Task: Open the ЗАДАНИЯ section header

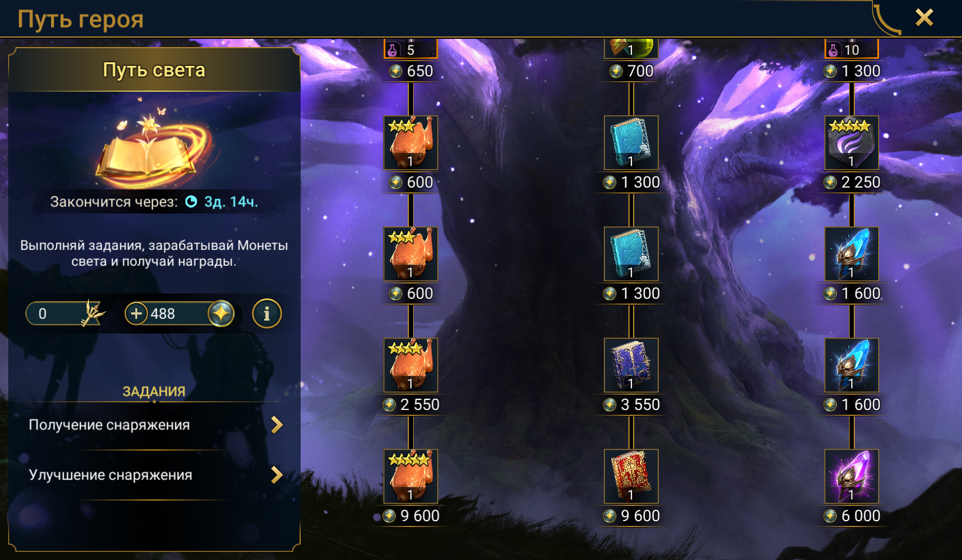Action: [x=154, y=391]
